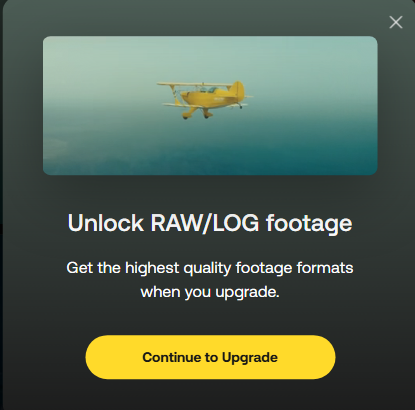Click the word 'Upgrade' on the yellow button

pyautogui.click(x=250, y=358)
